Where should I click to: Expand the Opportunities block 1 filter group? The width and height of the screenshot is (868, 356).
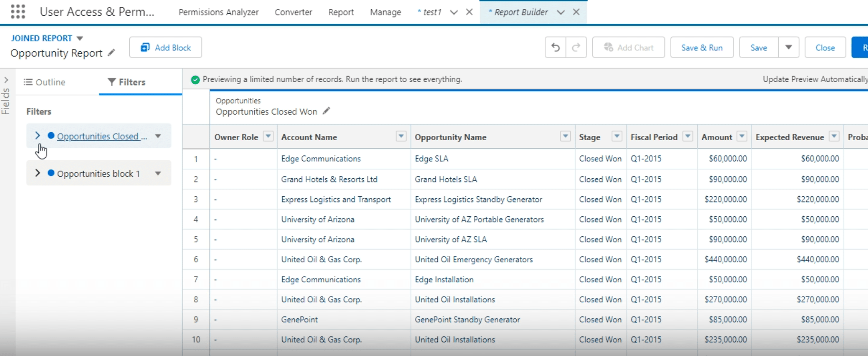pyautogui.click(x=38, y=173)
